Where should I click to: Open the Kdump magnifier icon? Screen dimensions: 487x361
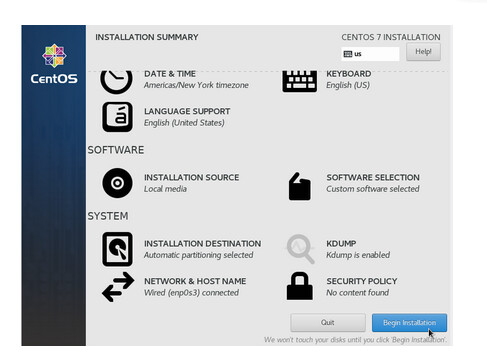pos(300,249)
